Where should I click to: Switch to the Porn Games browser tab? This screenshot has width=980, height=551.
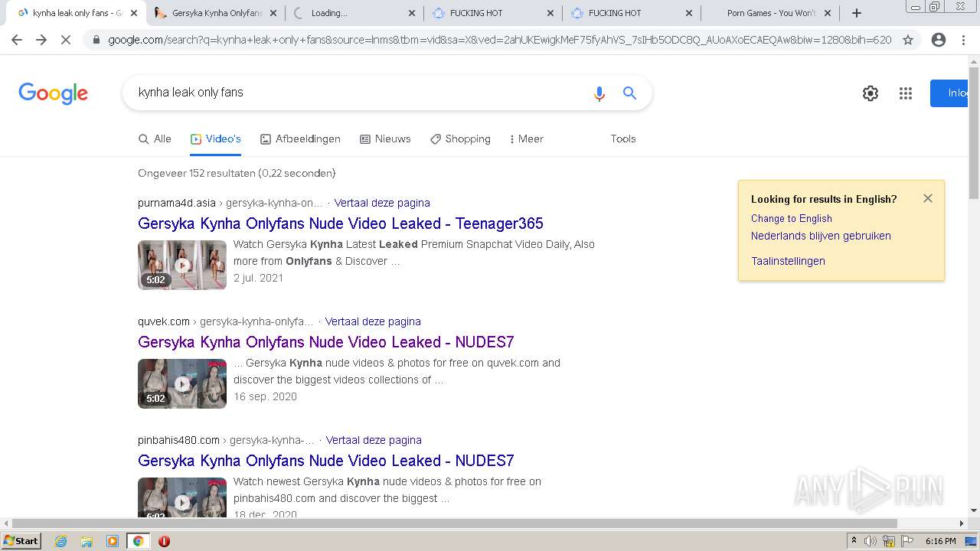(x=770, y=13)
